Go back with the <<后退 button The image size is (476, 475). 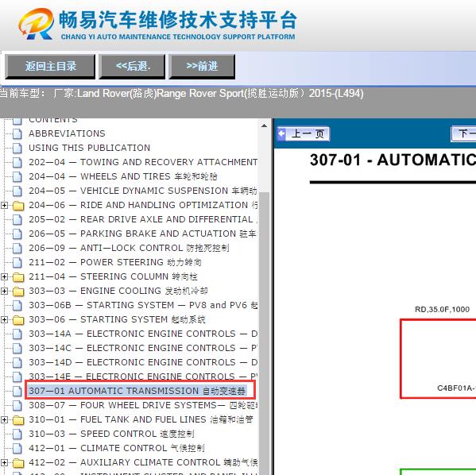(x=132, y=67)
